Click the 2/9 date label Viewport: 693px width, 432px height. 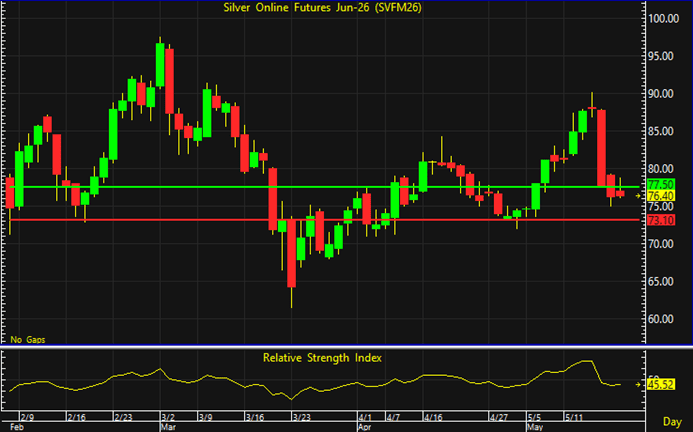pos(27,417)
